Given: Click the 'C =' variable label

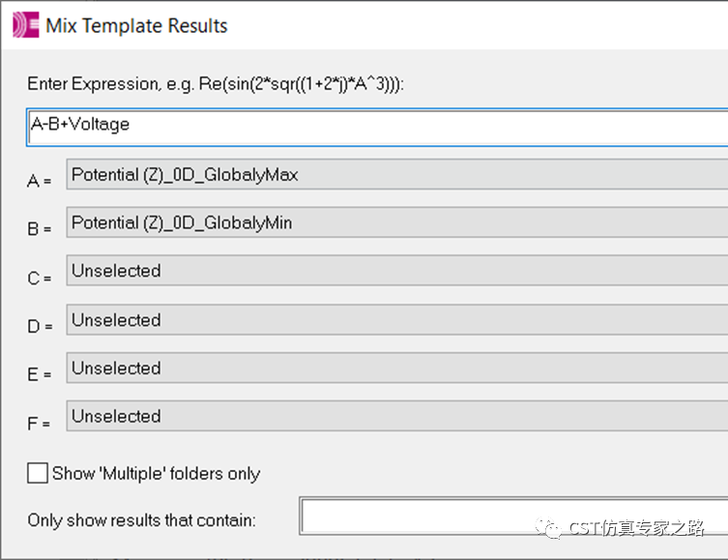Looking at the screenshot, I should pyautogui.click(x=39, y=278).
